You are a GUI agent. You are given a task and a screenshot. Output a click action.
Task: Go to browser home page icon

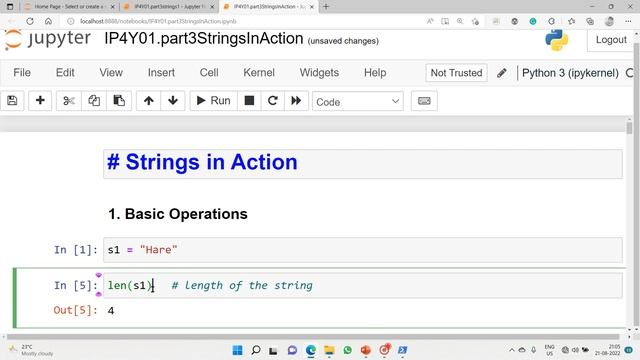48,21
